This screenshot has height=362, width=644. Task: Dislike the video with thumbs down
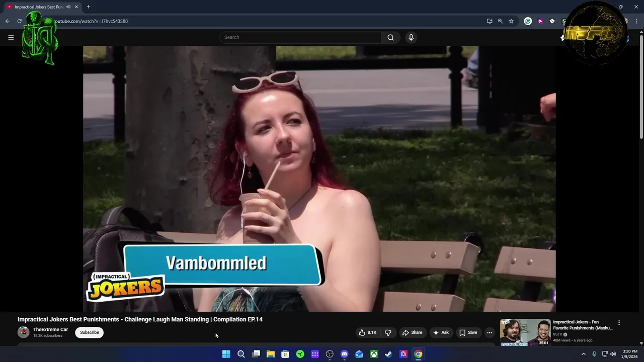[388, 332]
